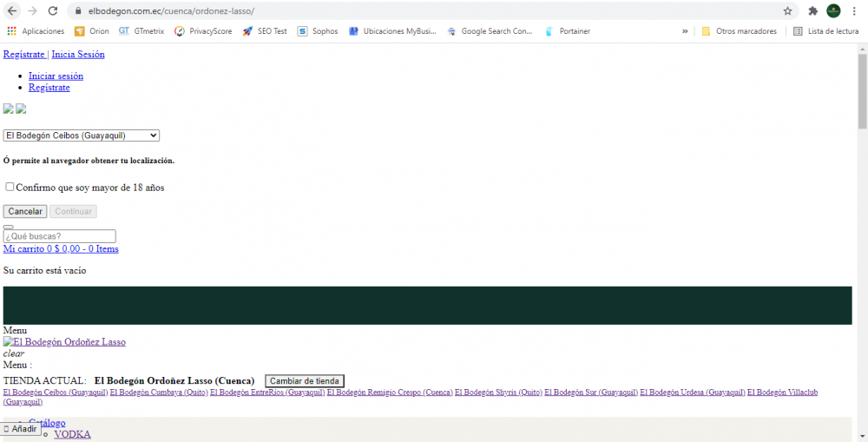
Task: Click the address bar URL
Action: click(172, 11)
